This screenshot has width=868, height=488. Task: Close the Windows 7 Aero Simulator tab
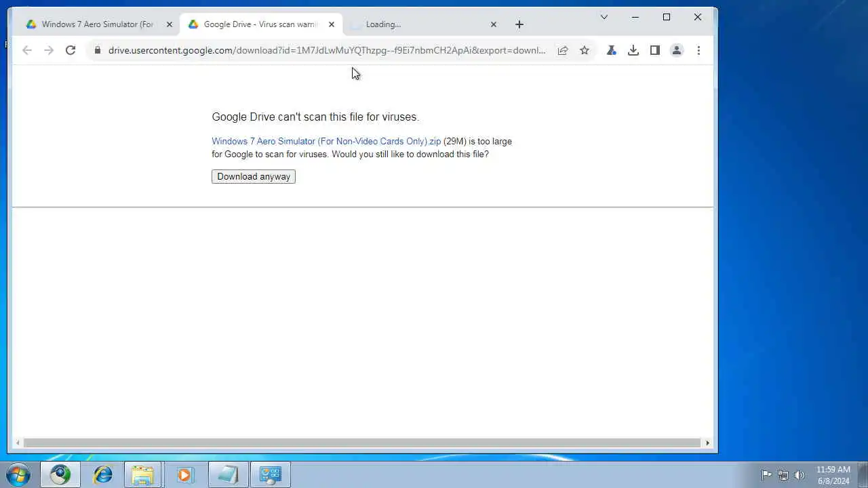tap(170, 24)
